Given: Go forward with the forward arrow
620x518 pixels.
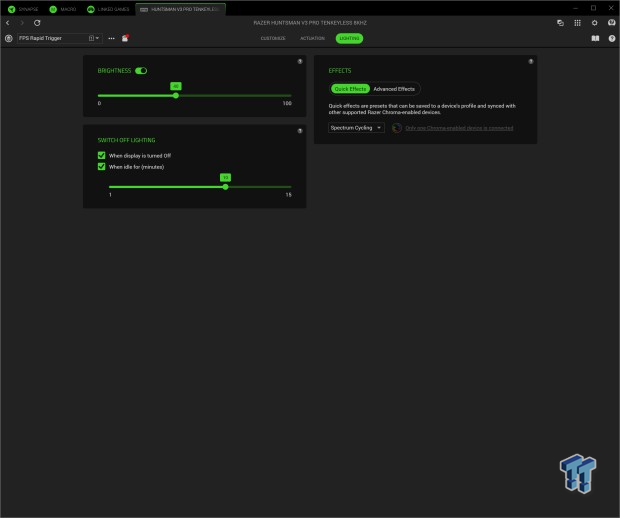Looking at the screenshot, I should (x=22, y=23).
